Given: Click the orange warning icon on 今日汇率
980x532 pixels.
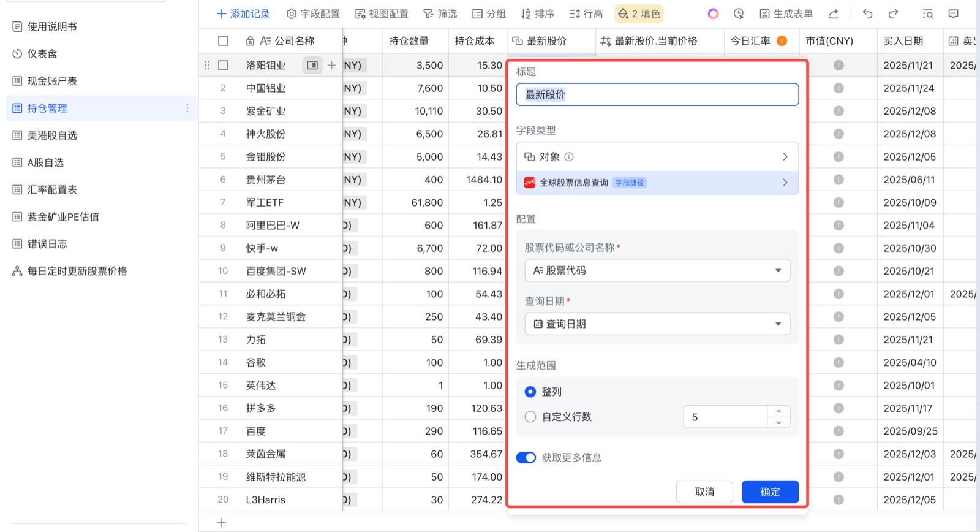Looking at the screenshot, I should point(782,40).
